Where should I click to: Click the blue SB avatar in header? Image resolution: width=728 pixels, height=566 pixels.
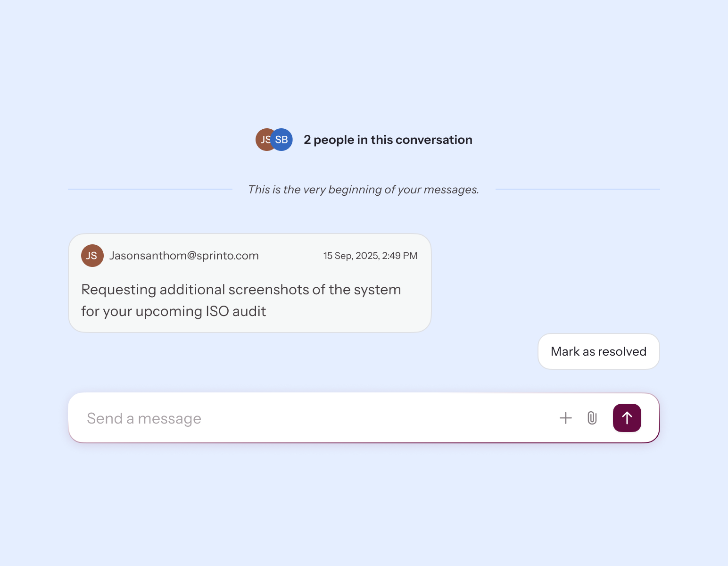282,140
